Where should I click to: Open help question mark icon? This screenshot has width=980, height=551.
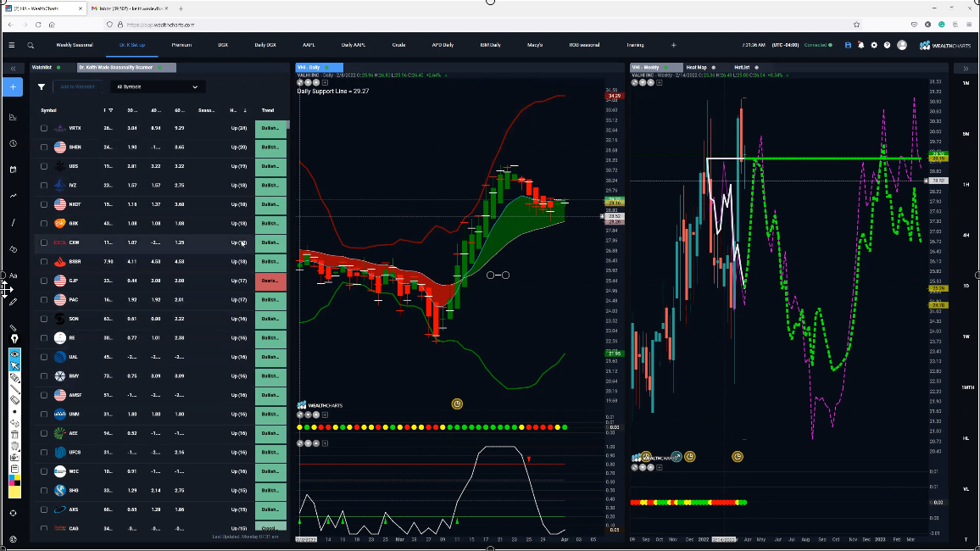click(x=887, y=45)
